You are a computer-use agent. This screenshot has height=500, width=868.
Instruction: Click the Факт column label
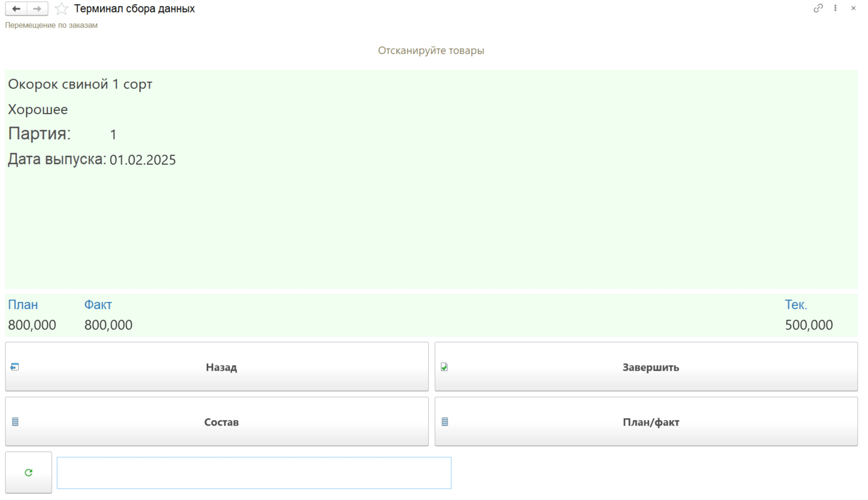tap(98, 305)
